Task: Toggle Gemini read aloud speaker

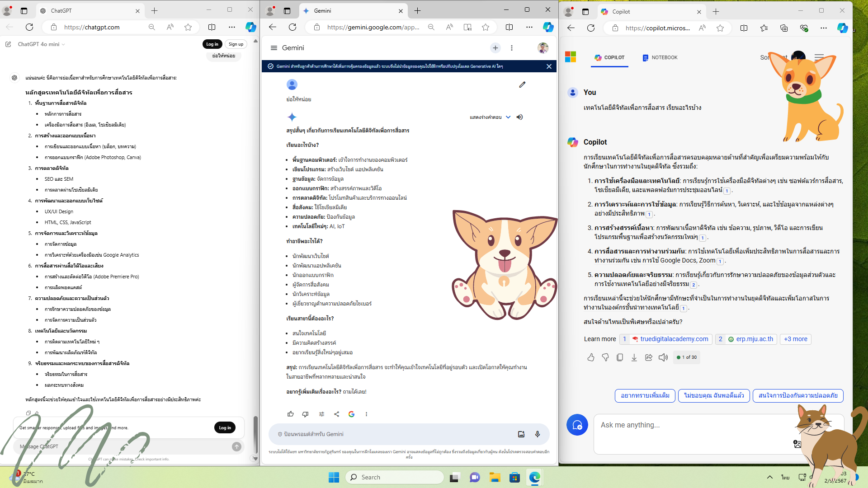Action: click(520, 117)
